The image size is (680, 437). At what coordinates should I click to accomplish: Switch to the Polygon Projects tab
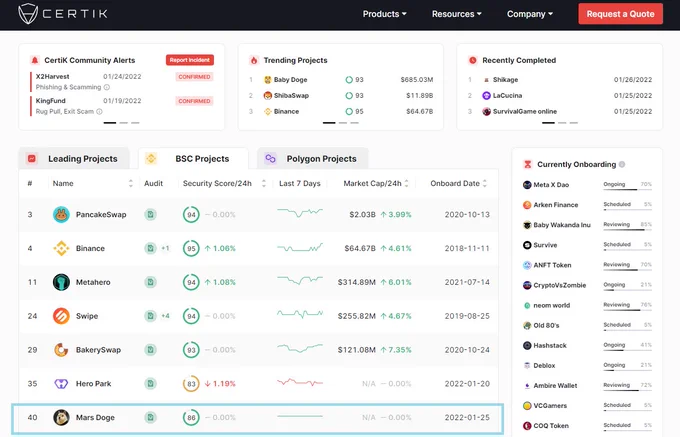(x=313, y=159)
